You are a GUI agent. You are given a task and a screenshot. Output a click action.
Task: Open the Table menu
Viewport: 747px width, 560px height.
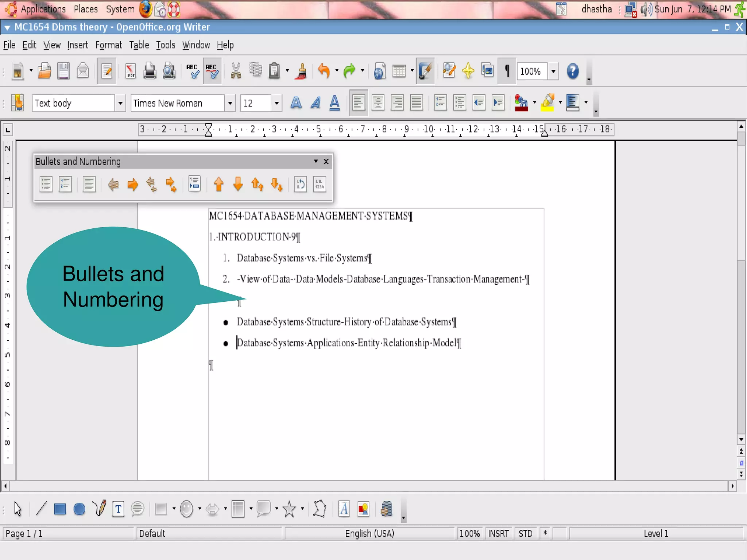(139, 45)
